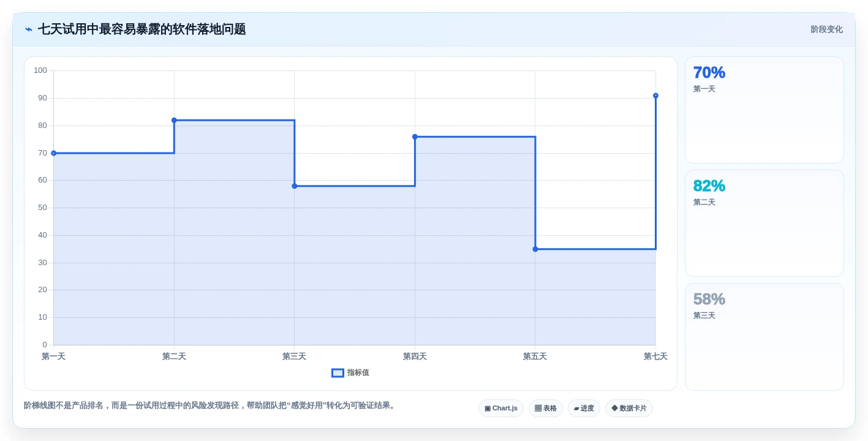Image resolution: width=868 pixels, height=441 pixels.
Task: Click the chart data point at 第七天
Action: [x=655, y=96]
